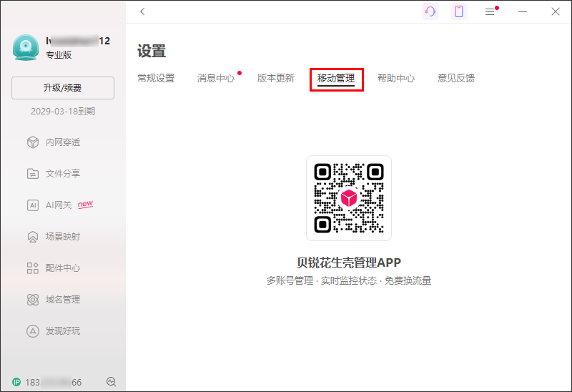Viewport: 572px width, 392px height.
Task: Click the 发现好玩 compass icon
Action: (33, 331)
